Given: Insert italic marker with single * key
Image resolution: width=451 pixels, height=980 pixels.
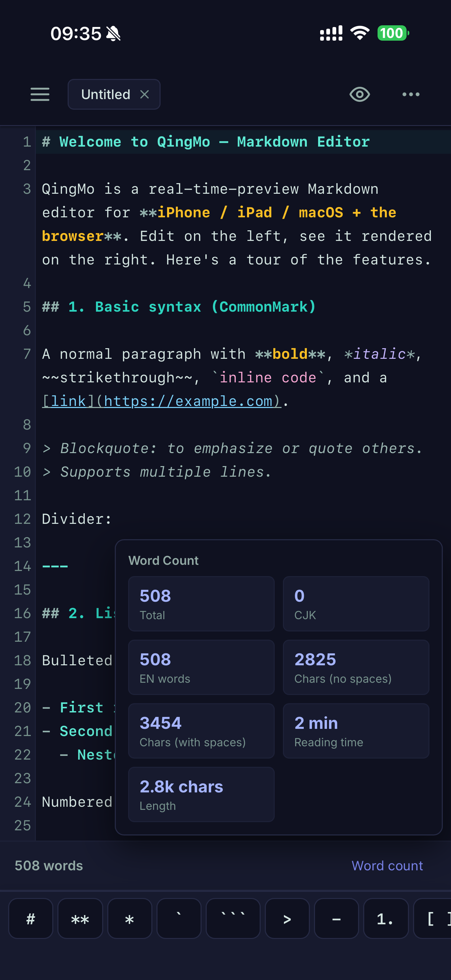Looking at the screenshot, I should tap(130, 918).
